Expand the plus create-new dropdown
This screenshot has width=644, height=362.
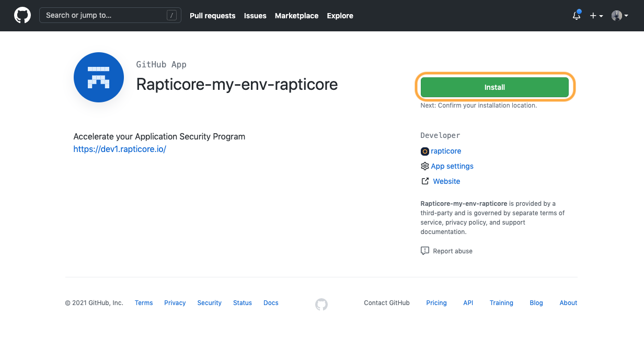[596, 16]
